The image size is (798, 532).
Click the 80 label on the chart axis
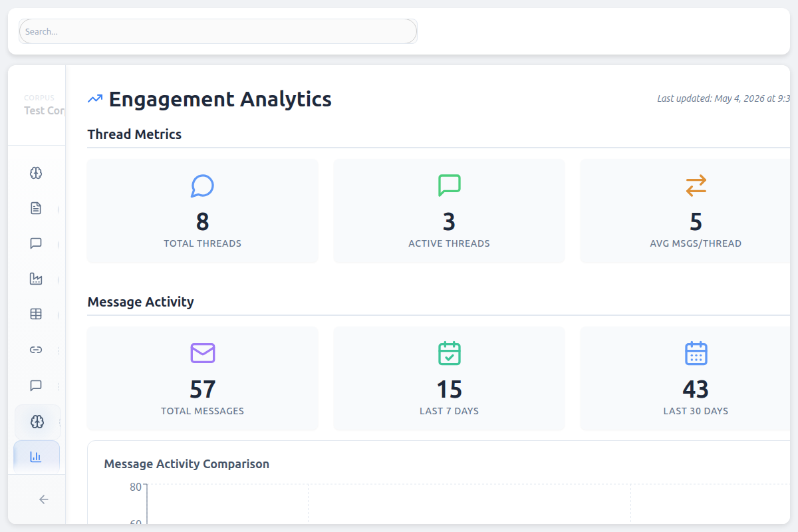[136, 487]
